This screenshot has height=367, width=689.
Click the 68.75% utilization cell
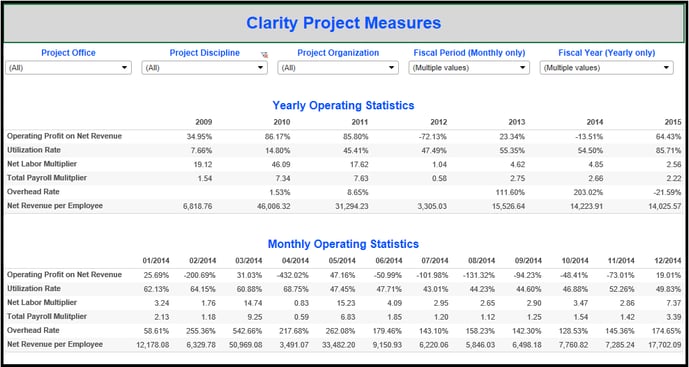[x=296, y=289]
